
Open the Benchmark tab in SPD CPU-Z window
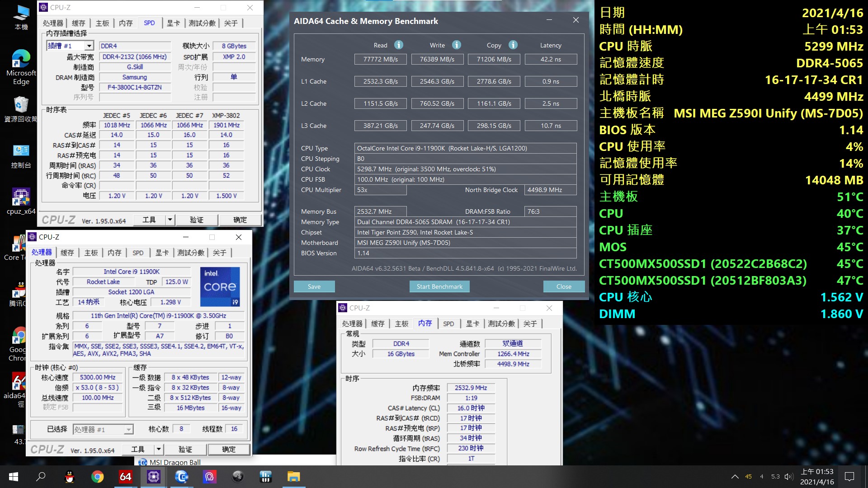[202, 23]
